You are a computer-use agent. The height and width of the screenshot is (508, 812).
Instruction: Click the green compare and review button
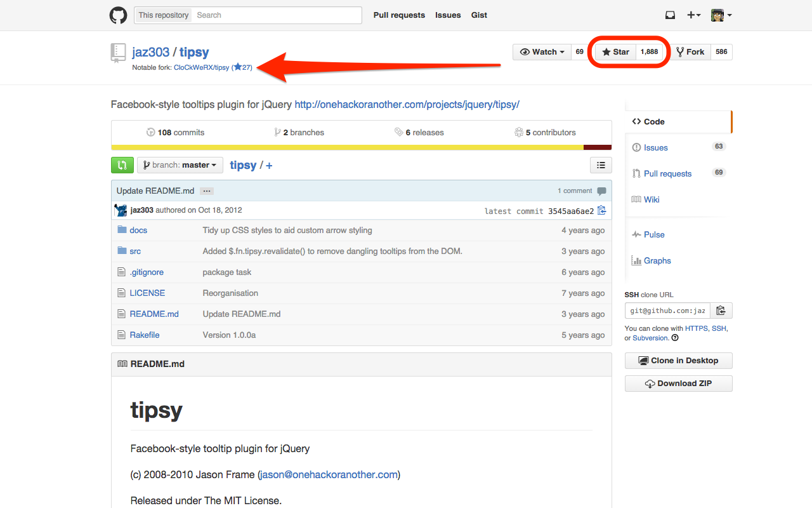click(122, 165)
